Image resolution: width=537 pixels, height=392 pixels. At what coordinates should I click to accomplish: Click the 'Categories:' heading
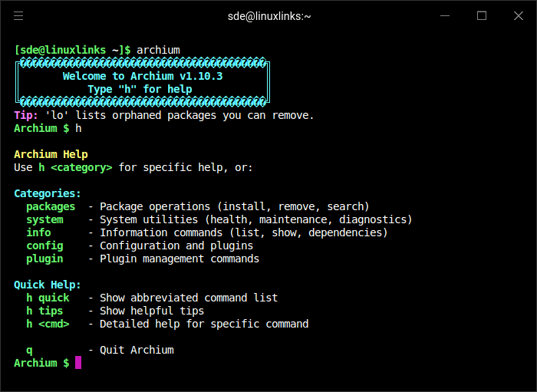tap(48, 193)
